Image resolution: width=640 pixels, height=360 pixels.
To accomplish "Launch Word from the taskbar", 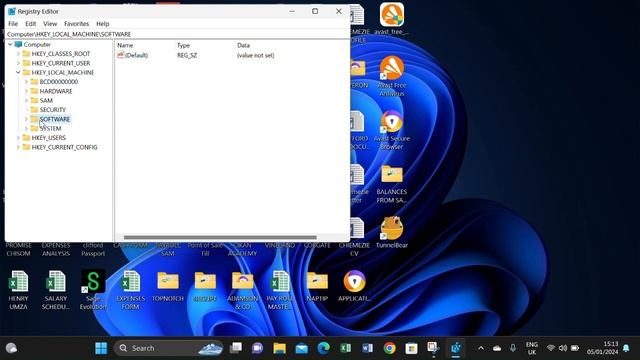I will point(368,348).
